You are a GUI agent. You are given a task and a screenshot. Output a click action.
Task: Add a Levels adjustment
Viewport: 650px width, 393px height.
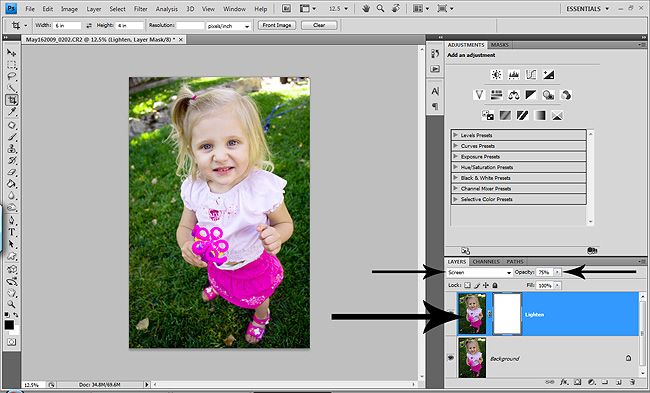coord(514,75)
